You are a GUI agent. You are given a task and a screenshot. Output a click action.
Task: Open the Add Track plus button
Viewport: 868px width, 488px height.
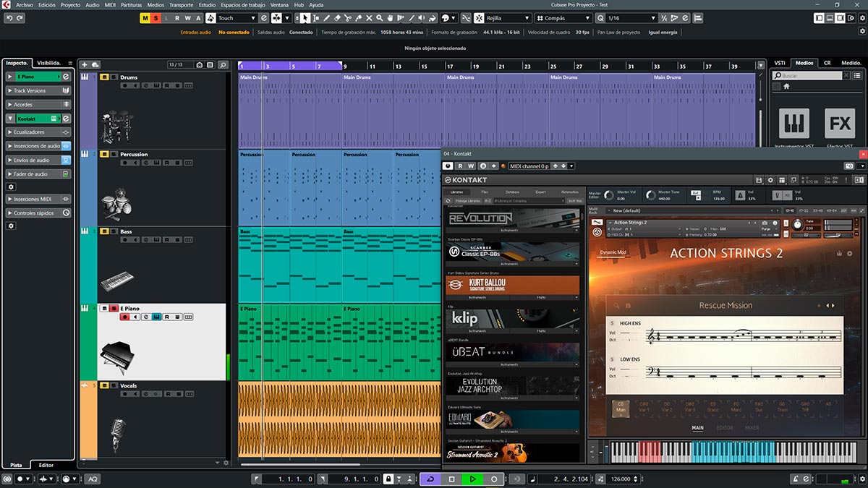[85, 64]
